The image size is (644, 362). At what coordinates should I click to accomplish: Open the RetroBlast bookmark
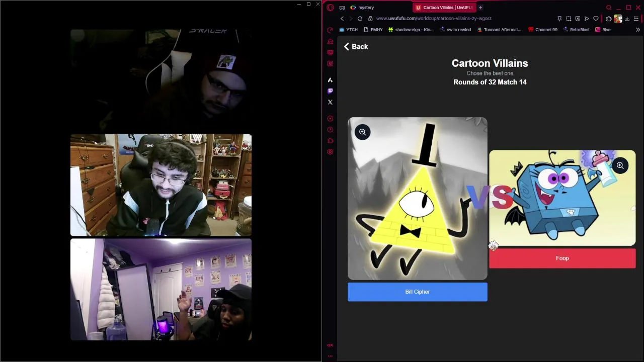click(x=576, y=30)
